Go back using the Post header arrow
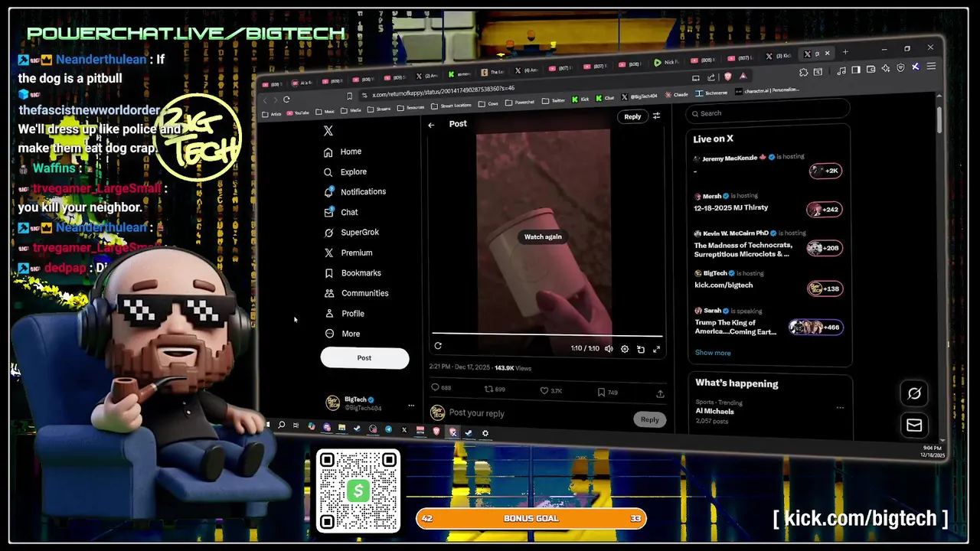980x551 pixels. point(431,125)
